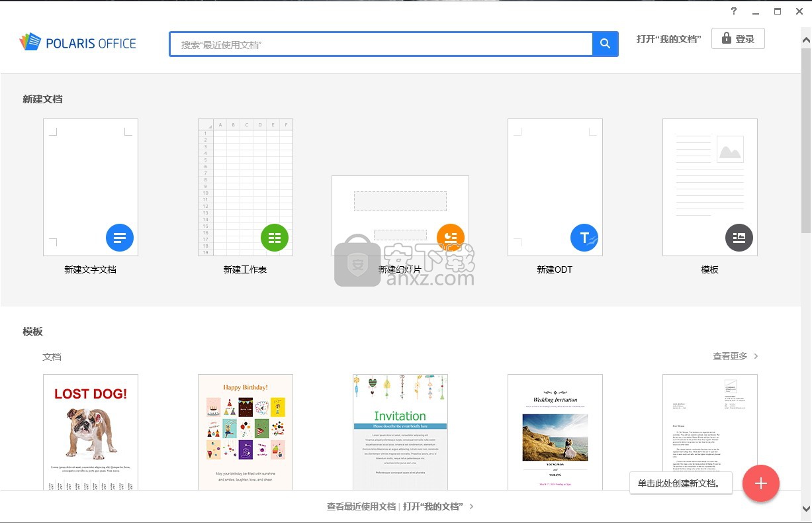Maximize the Polaris Office window

point(778,11)
